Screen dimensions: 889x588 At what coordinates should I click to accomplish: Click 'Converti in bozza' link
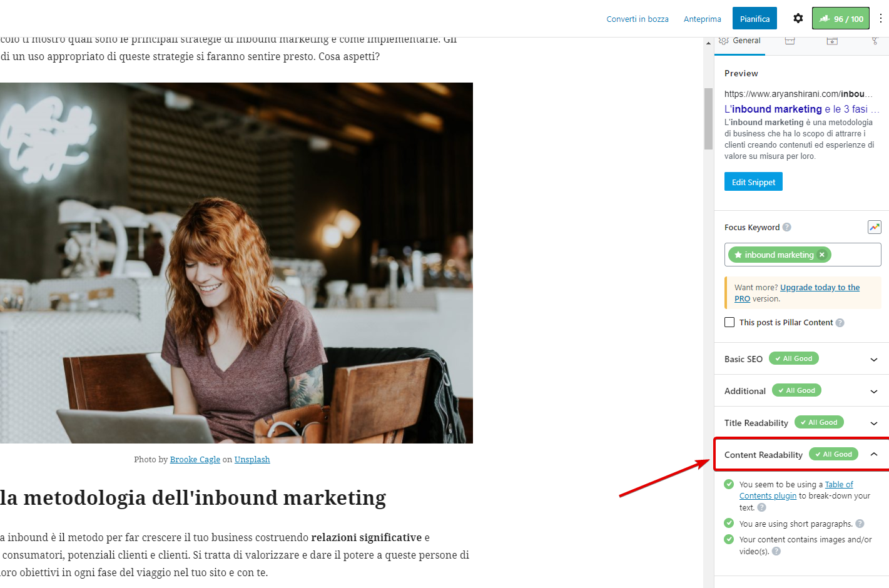coord(637,19)
